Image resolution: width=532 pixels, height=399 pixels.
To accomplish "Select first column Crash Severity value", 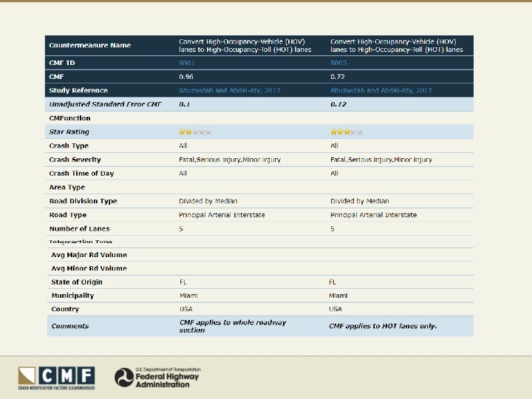I will pyautogui.click(x=230, y=160).
